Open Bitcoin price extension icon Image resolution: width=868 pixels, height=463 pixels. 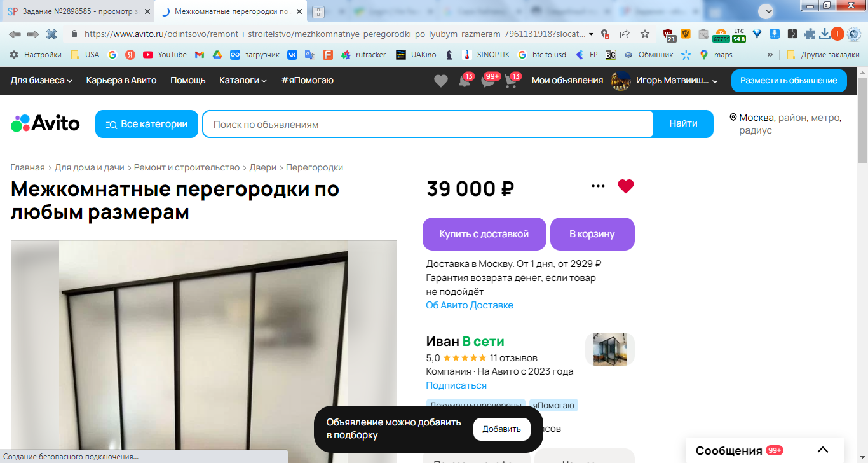[721, 34]
